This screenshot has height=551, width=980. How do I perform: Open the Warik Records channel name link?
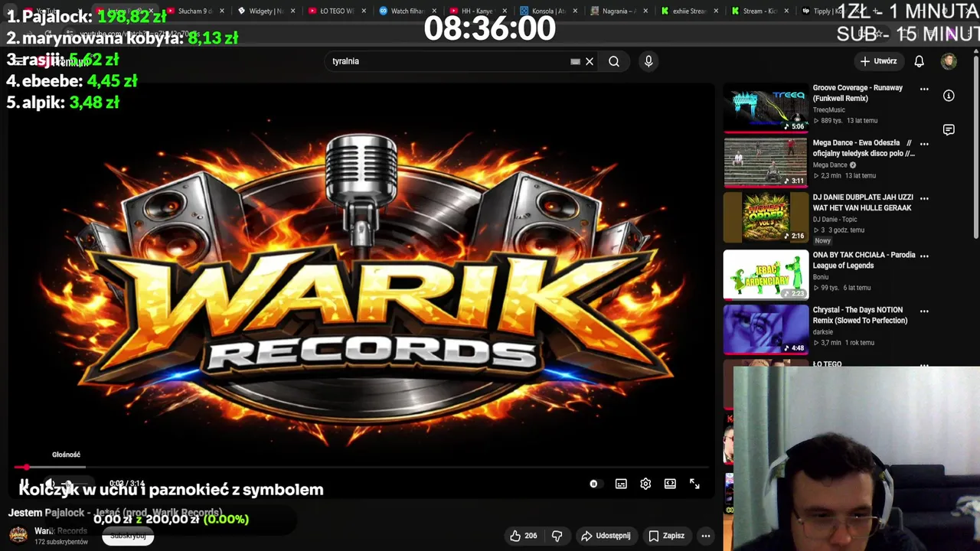click(x=60, y=530)
